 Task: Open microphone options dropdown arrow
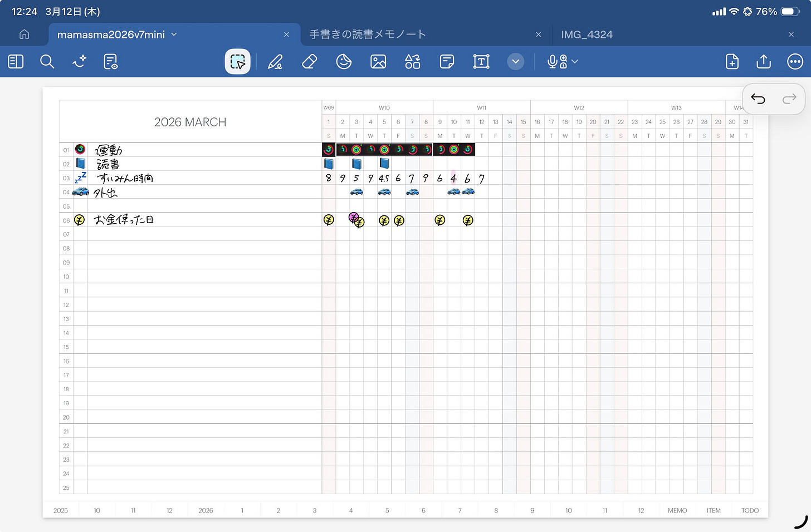pos(575,62)
